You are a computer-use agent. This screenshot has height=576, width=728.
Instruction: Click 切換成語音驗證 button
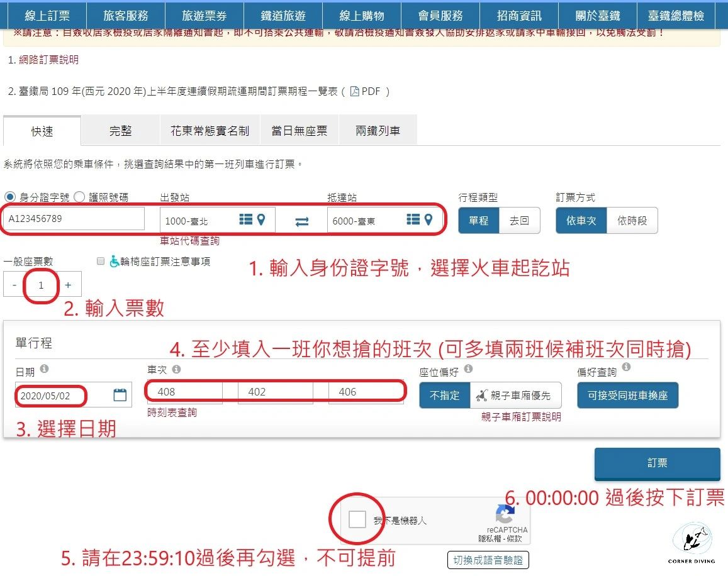488,560
